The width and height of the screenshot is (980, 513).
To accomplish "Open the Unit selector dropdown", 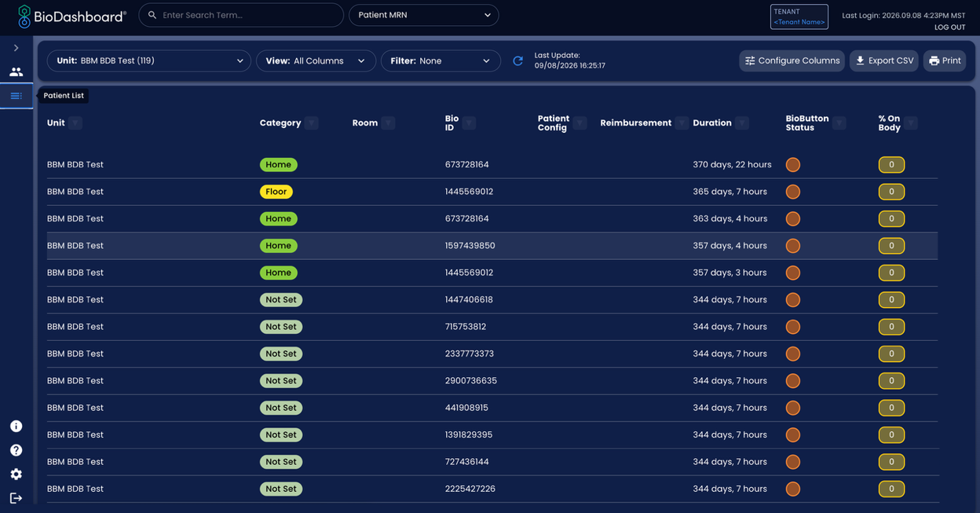I will (x=149, y=60).
